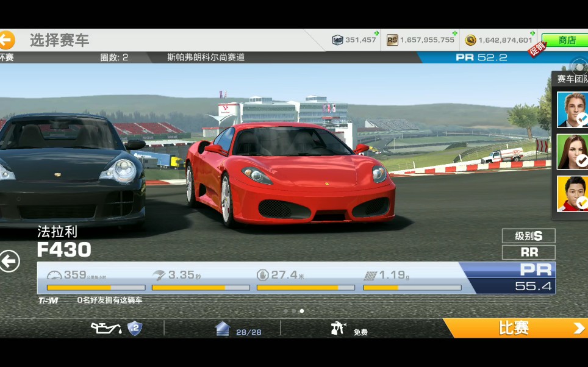Tap the gold coin currency icon
This screenshot has height=367, width=588.
pyautogui.click(x=470, y=40)
